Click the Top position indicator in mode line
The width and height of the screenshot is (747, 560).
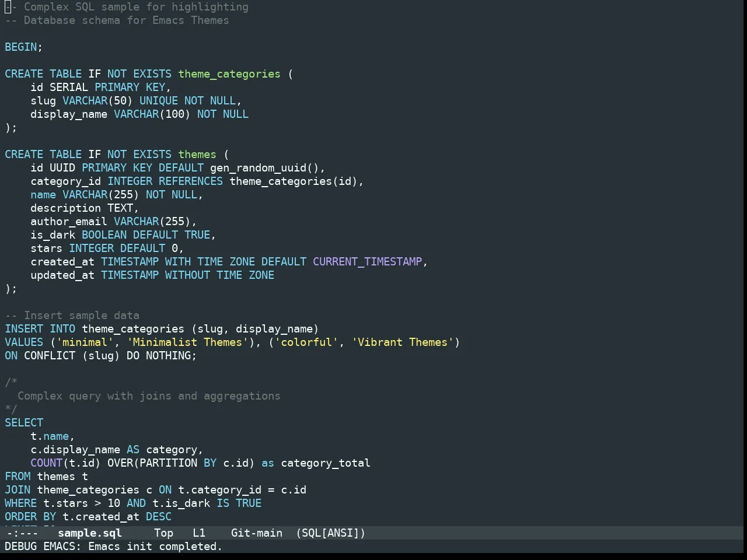click(x=163, y=533)
